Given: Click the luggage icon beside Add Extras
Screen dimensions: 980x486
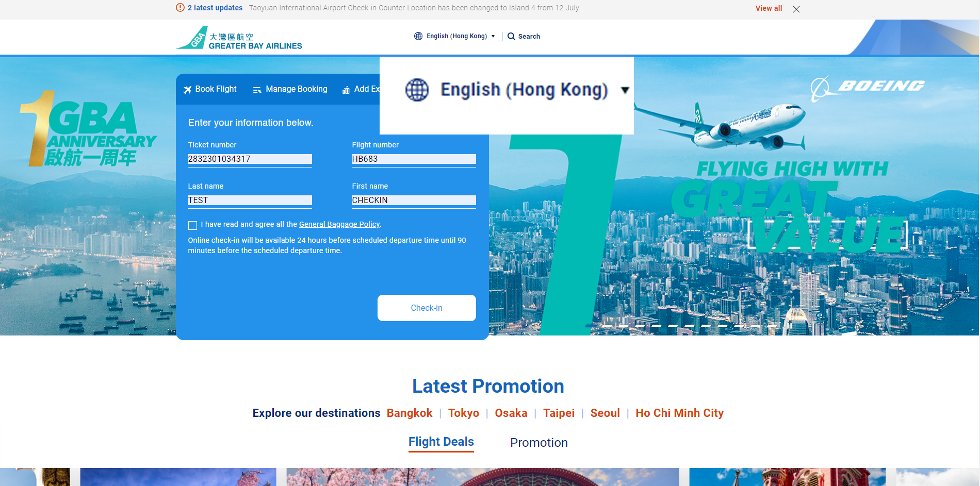Looking at the screenshot, I should (346, 90).
